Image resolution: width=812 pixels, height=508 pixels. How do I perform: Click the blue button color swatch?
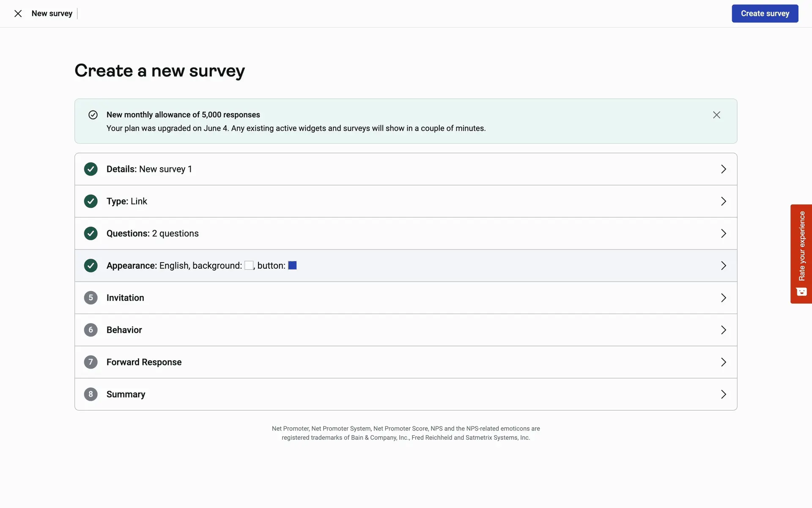(292, 265)
